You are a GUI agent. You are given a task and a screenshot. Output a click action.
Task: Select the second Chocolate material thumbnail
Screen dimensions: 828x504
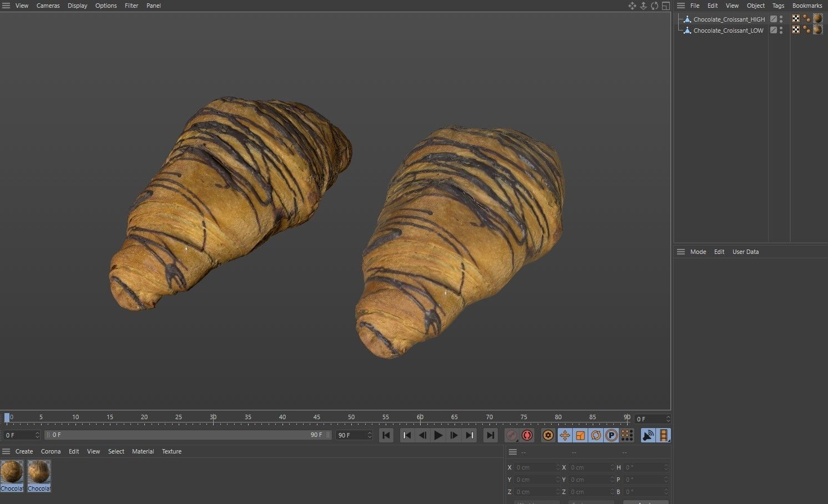(39, 476)
